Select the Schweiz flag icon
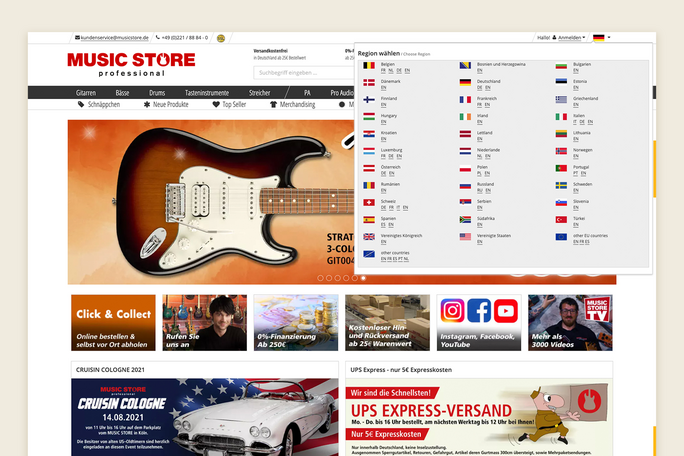This screenshot has height=456, width=684. [369, 202]
